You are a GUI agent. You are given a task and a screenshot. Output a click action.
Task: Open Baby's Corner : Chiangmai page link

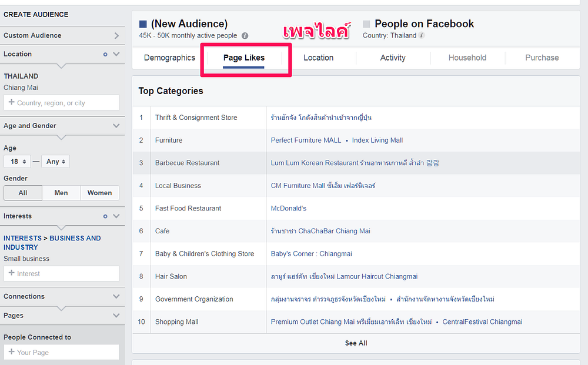[x=311, y=254]
